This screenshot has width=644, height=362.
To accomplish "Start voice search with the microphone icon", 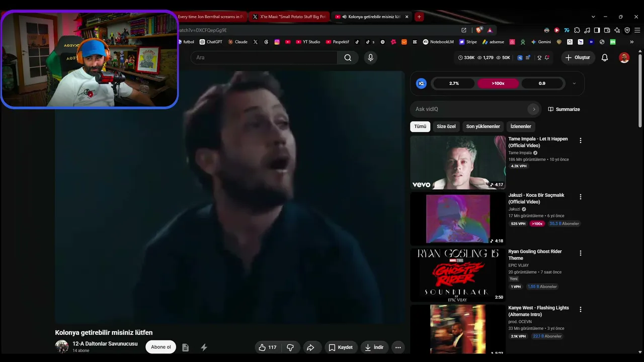I will [x=371, y=58].
